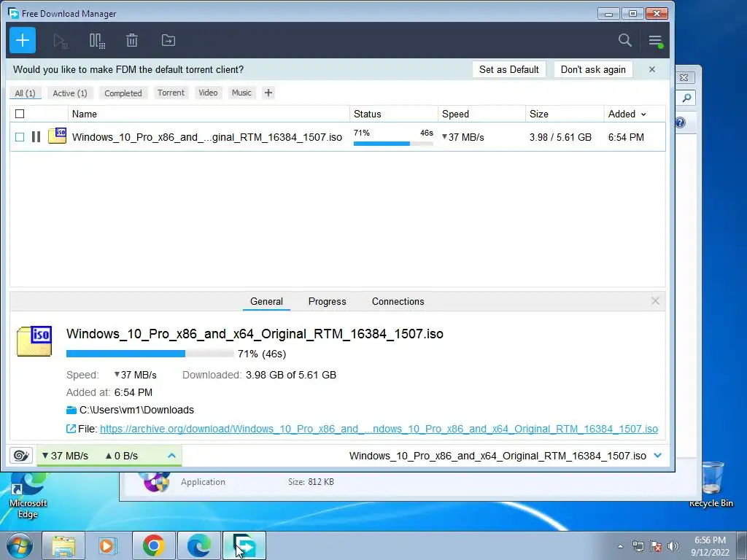
Task: Click the Recycle Bin desktop icon
Action: [711, 485]
